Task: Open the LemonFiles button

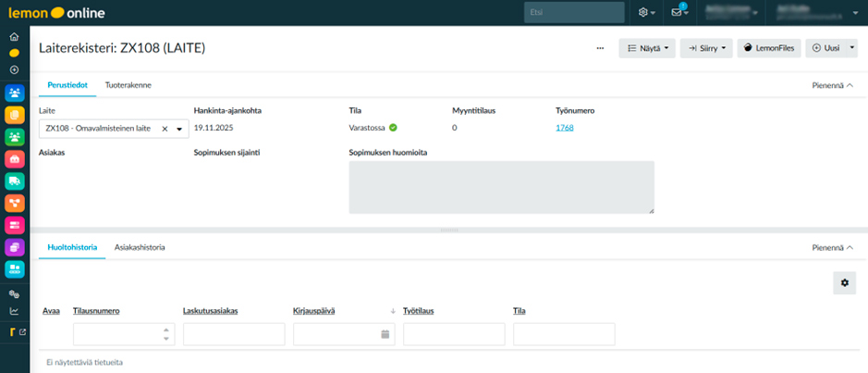Action: pyautogui.click(x=768, y=48)
